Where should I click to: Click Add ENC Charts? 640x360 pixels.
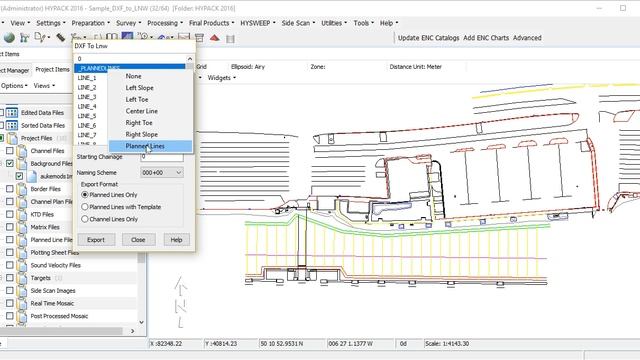(x=486, y=38)
